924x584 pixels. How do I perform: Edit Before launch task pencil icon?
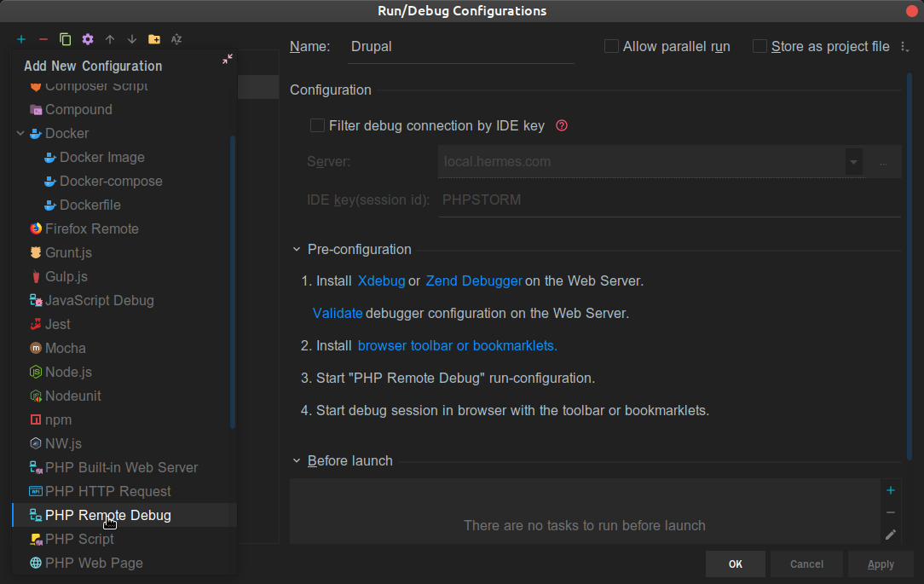pyautogui.click(x=891, y=535)
